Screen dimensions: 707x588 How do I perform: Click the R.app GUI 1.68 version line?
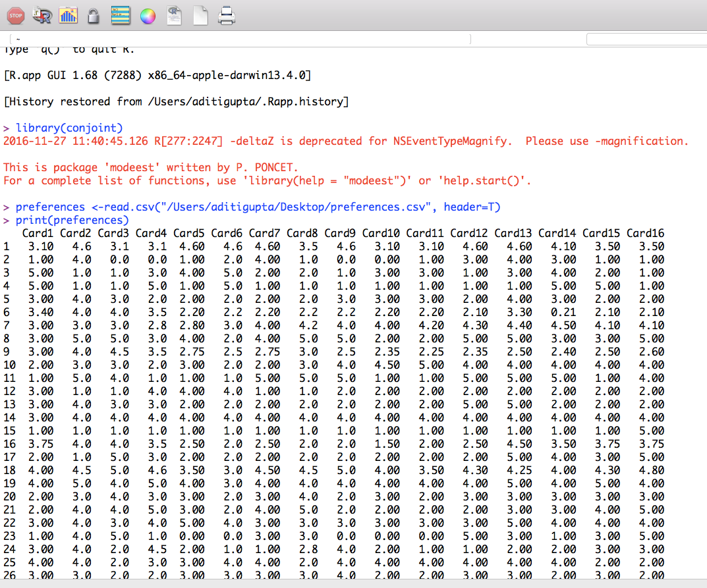157,75
